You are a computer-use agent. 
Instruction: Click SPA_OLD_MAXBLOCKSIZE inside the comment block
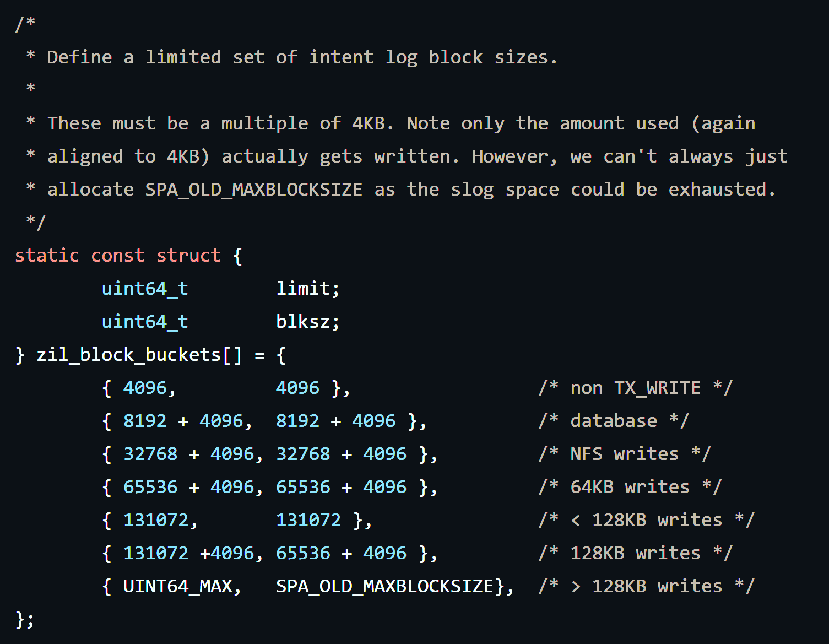click(x=253, y=190)
